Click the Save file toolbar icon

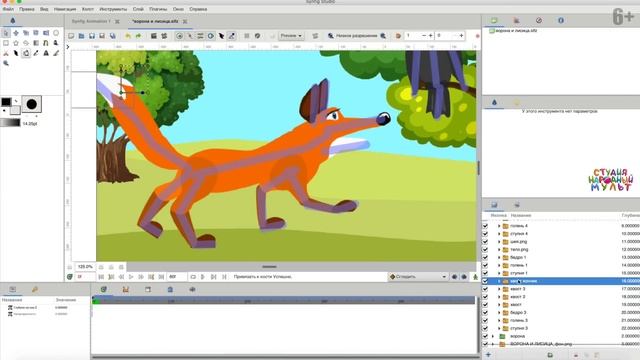point(92,36)
